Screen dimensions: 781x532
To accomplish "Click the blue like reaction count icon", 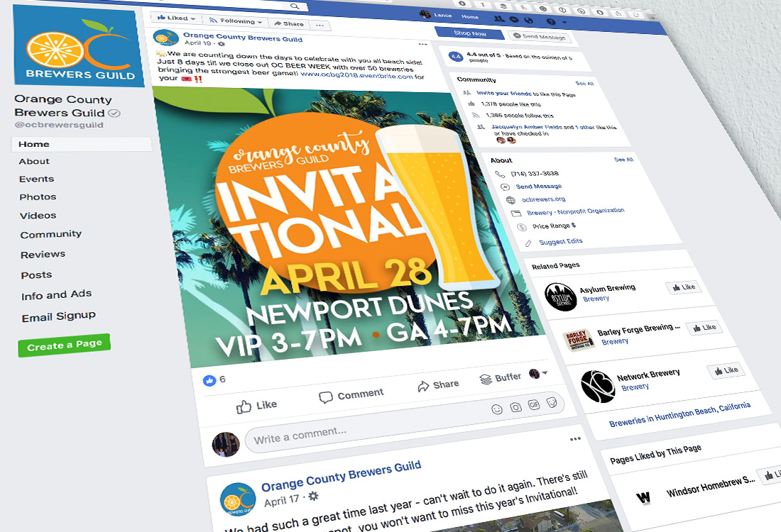I will pos(209,381).
